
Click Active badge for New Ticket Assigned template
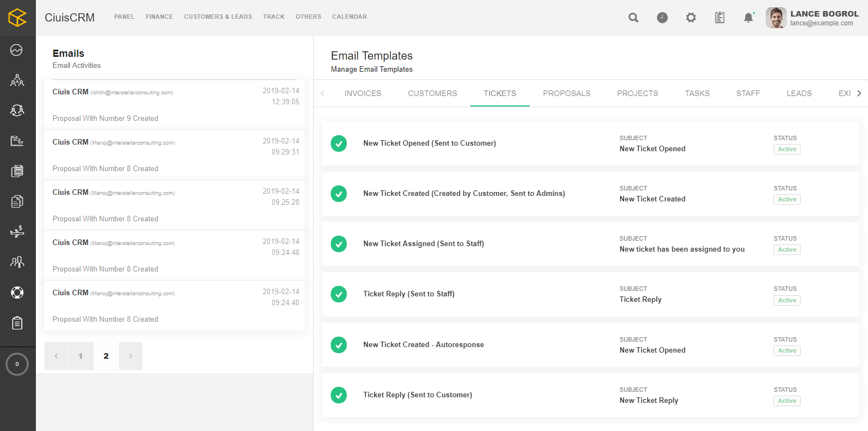coord(787,249)
